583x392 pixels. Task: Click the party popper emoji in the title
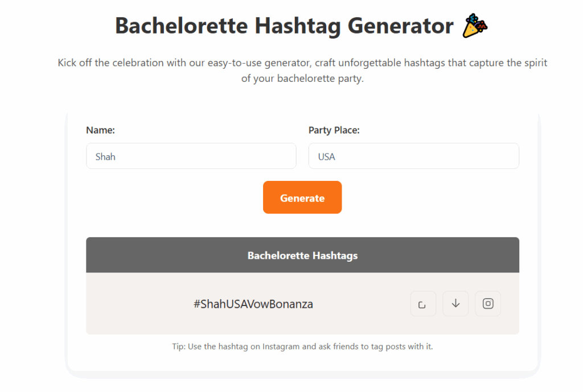coord(475,25)
